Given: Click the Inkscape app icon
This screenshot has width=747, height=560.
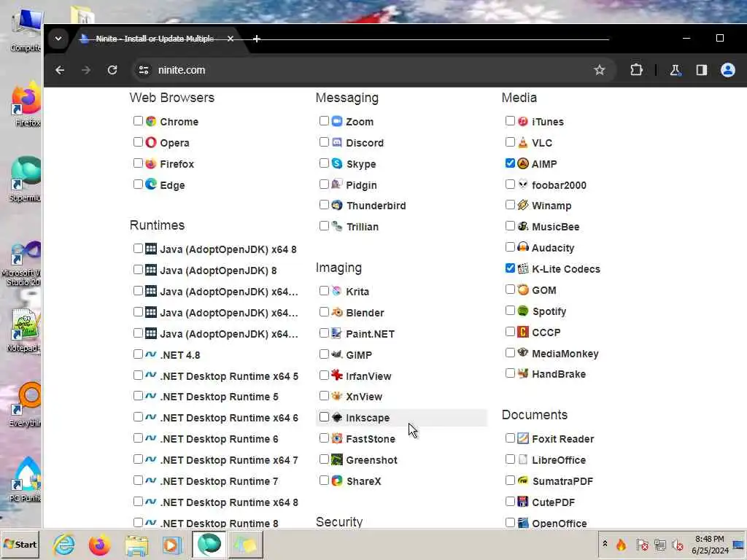Looking at the screenshot, I should (x=337, y=417).
